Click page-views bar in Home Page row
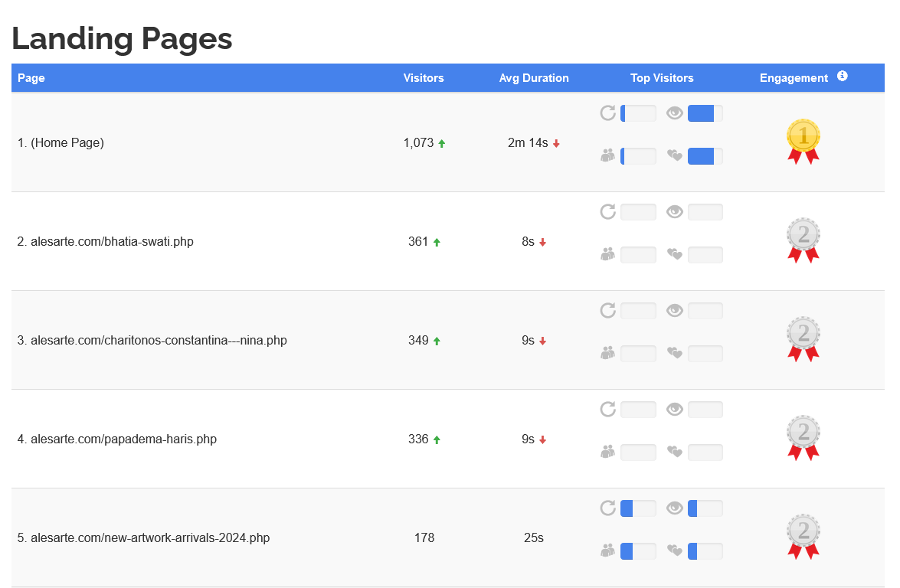 [x=705, y=113]
